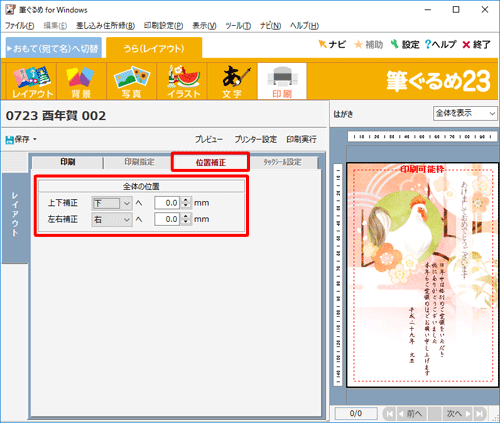This screenshot has height=423, width=500.
Task: Click the 編集(E) menu item
Action: [55, 26]
